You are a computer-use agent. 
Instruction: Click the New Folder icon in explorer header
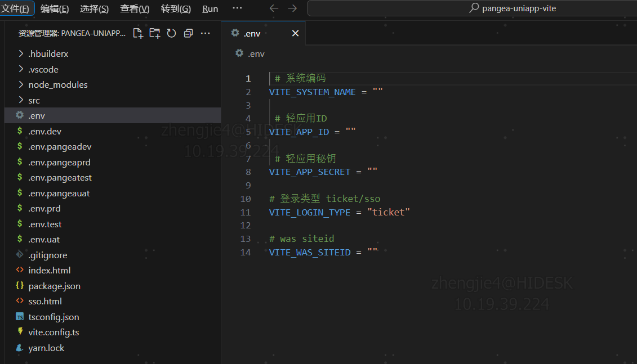(x=155, y=33)
